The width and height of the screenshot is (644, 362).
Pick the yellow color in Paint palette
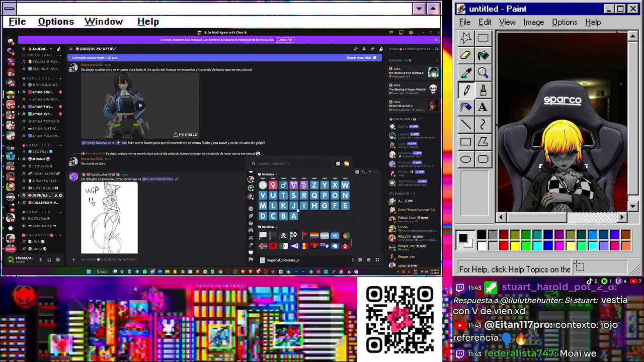tap(515, 246)
